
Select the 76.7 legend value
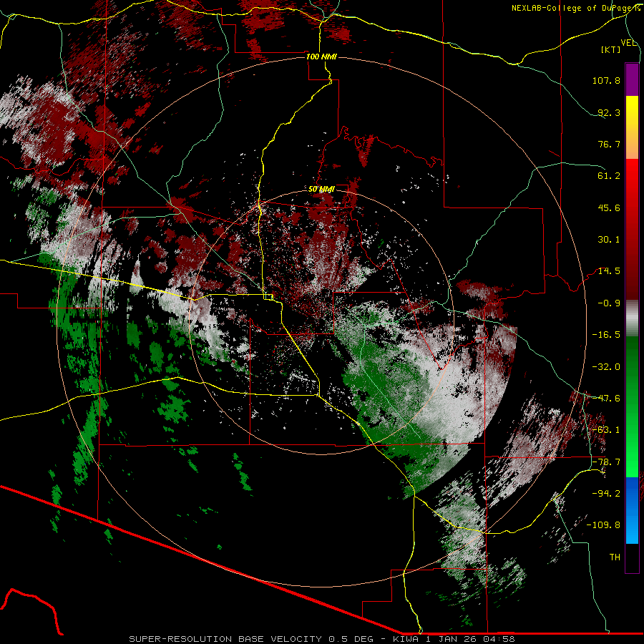pyautogui.click(x=609, y=144)
